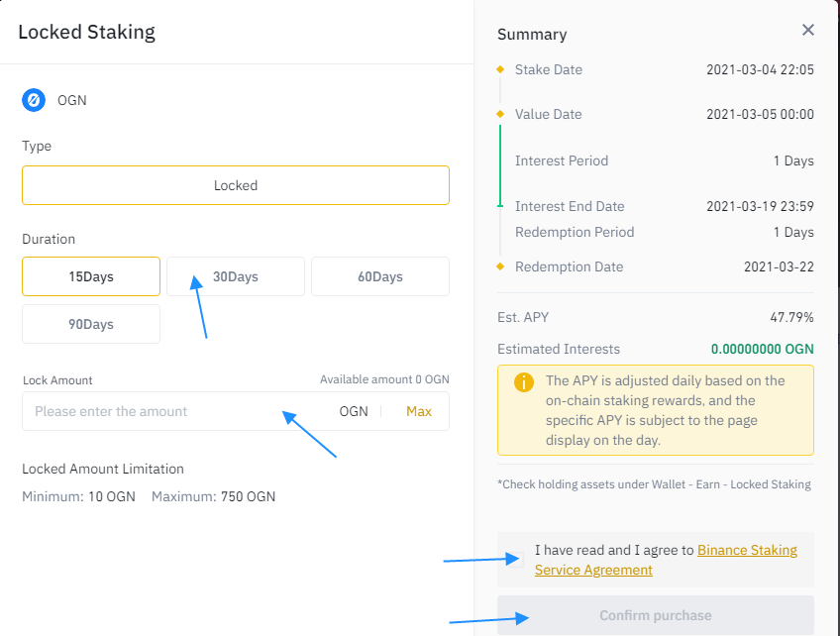The width and height of the screenshot is (840, 636).
Task: Select the Locked staking type
Action: [236, 185]
